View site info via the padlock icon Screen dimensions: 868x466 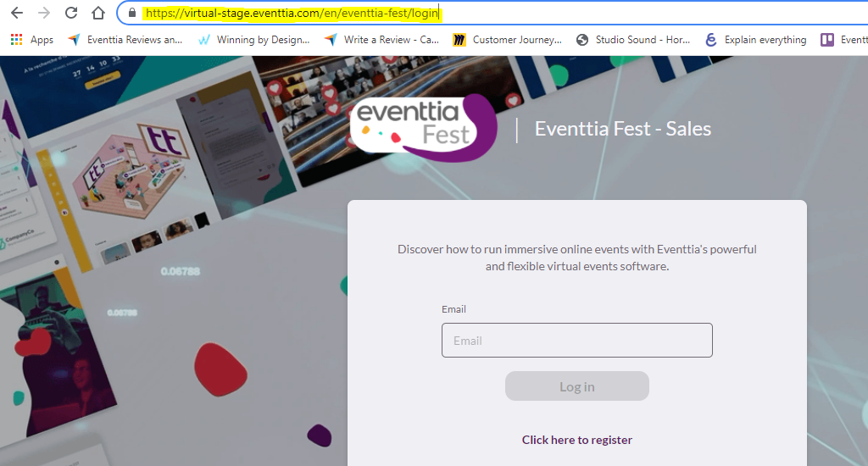pos(131,14)
